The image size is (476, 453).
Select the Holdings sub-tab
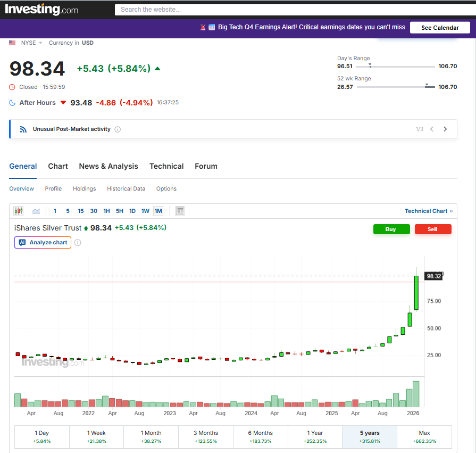(x=85, y=188)
